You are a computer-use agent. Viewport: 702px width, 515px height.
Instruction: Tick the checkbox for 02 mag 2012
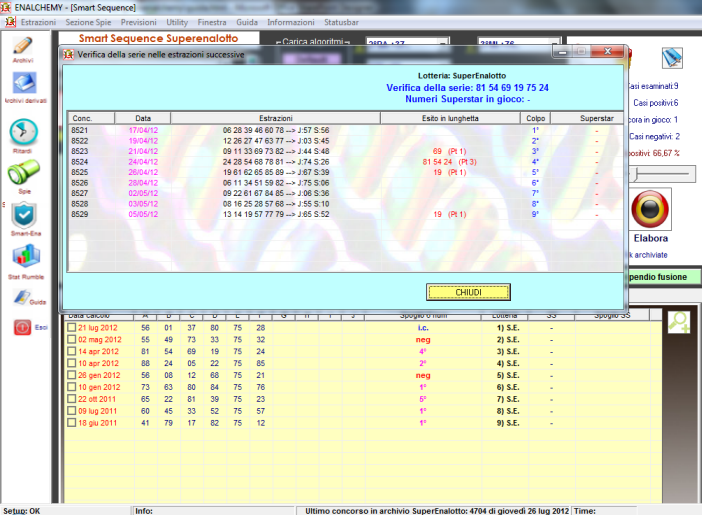point(72,339)
